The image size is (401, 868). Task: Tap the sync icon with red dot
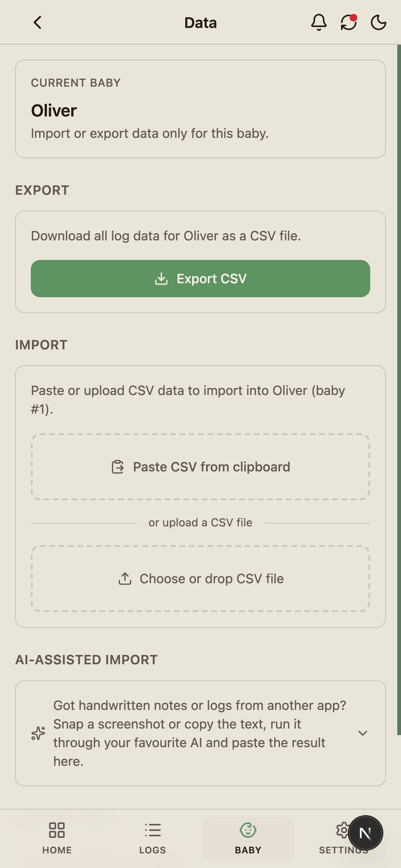(x=349, y=23)
